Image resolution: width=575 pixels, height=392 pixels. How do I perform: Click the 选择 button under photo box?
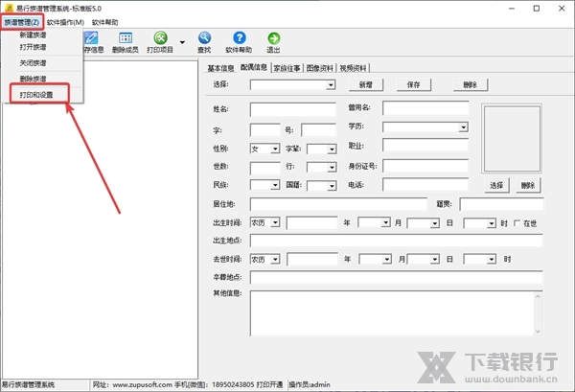[496, 186]
